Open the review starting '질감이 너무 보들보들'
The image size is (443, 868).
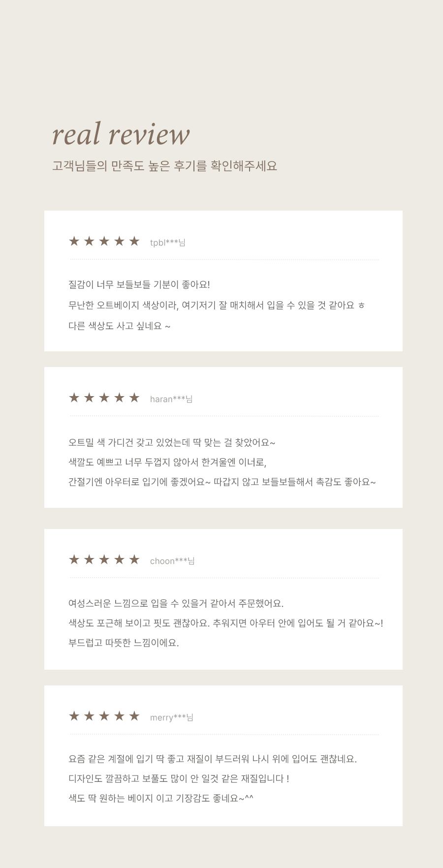click(223, 281)
